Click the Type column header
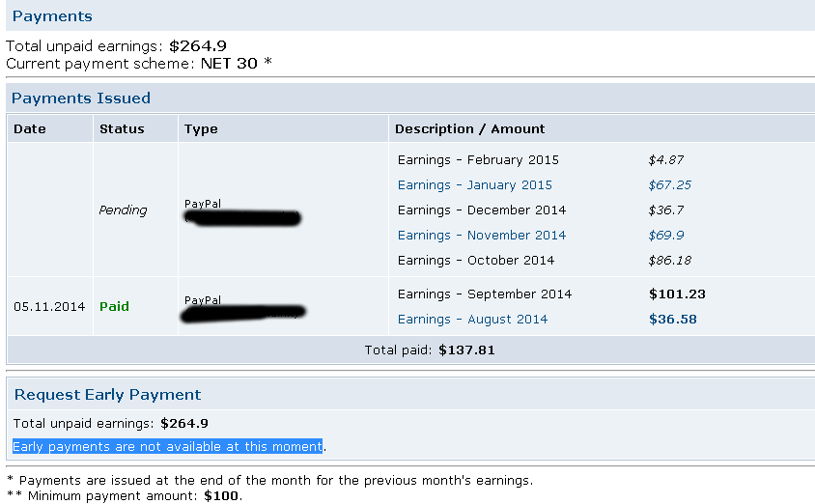The image size is (815, 504). (x=201, y=129)
